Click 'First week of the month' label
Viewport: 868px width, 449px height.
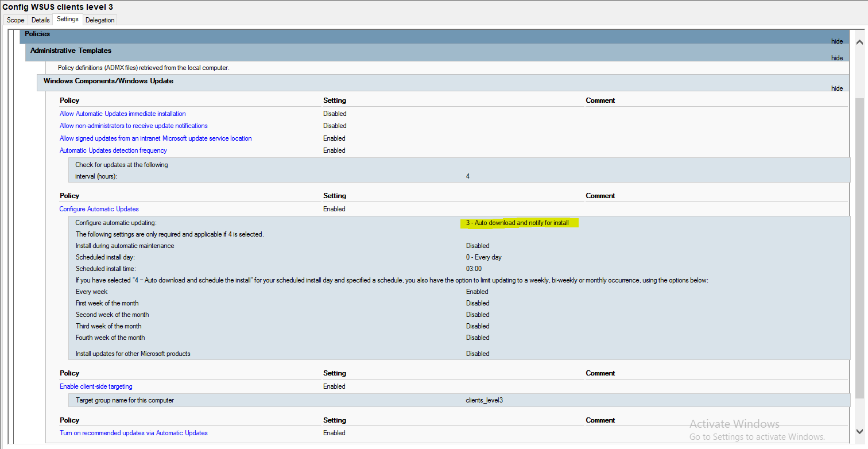[x=107, y=303]
